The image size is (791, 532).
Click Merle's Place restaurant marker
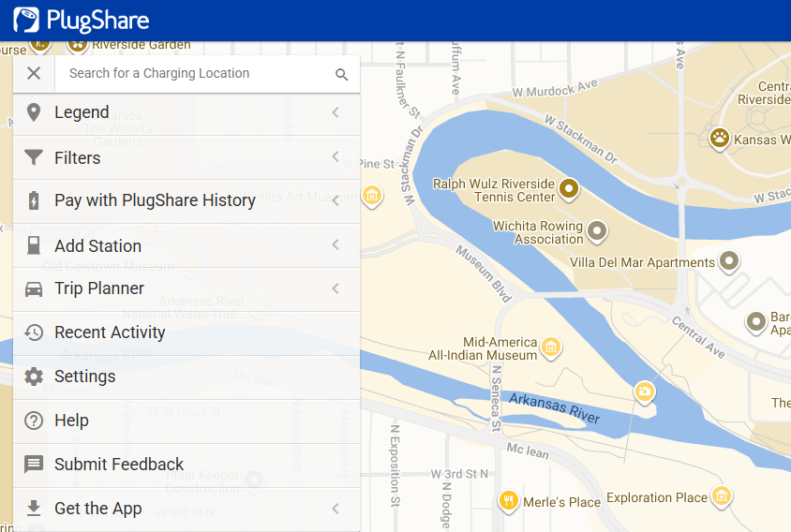(x=509, y=500)
